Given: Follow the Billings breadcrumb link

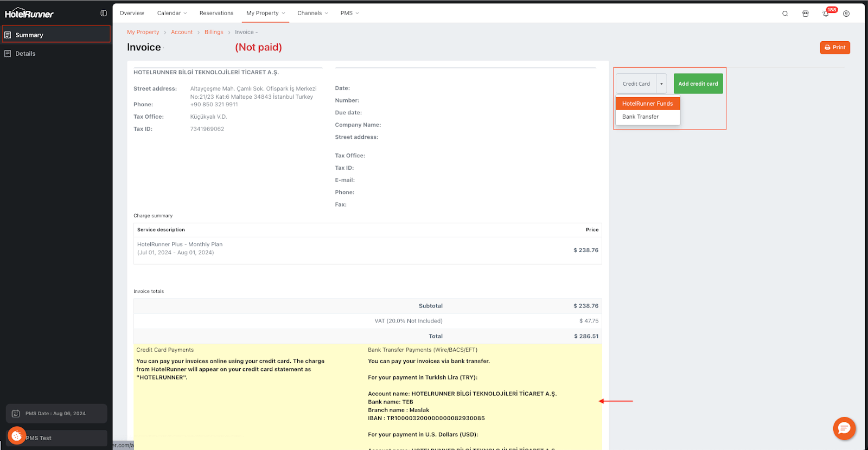Looking at the screenshot, I should click(x=214, y=33).
